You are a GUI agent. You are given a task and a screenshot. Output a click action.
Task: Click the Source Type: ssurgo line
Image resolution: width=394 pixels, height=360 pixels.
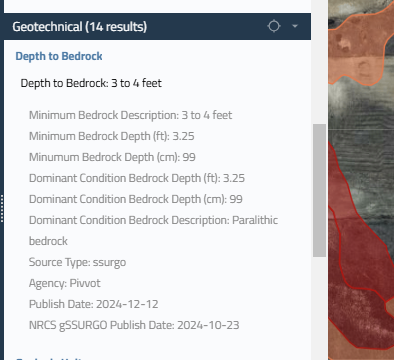coord(77,262)
